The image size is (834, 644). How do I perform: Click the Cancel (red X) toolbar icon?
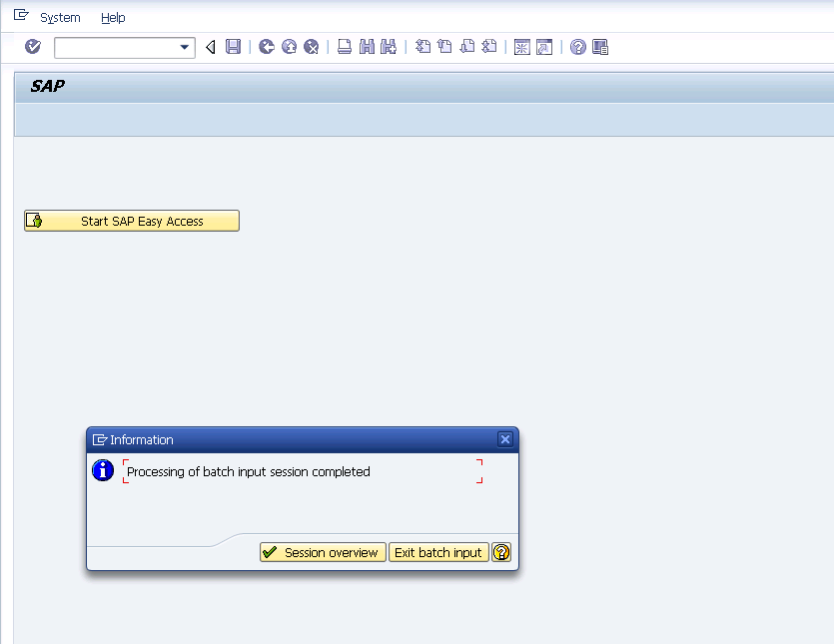point(310,47)
